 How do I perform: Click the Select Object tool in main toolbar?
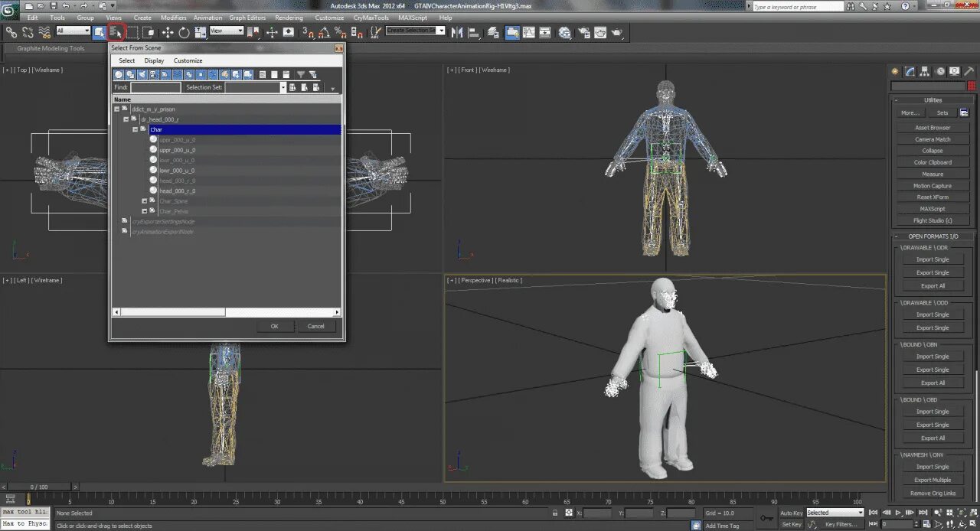pyautogui.click(x=100, y=32)
